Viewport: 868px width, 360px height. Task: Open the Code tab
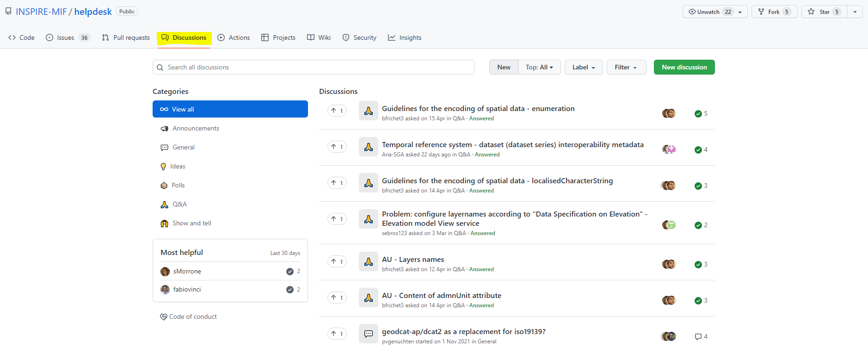pyautogui.click(x=21, y=37)
